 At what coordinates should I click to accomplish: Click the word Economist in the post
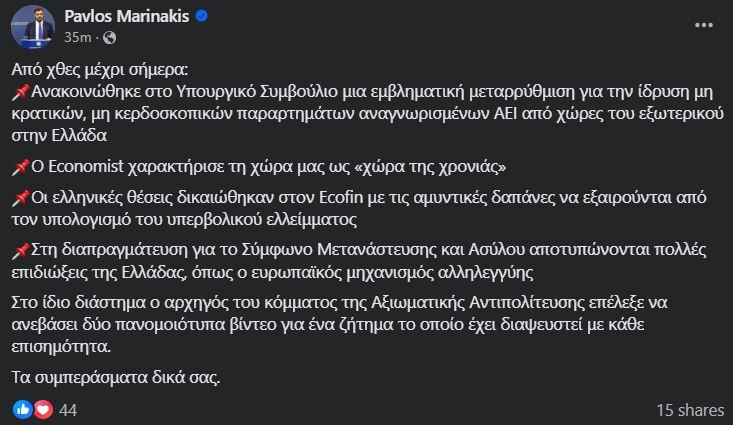click(x=86, y=166)
